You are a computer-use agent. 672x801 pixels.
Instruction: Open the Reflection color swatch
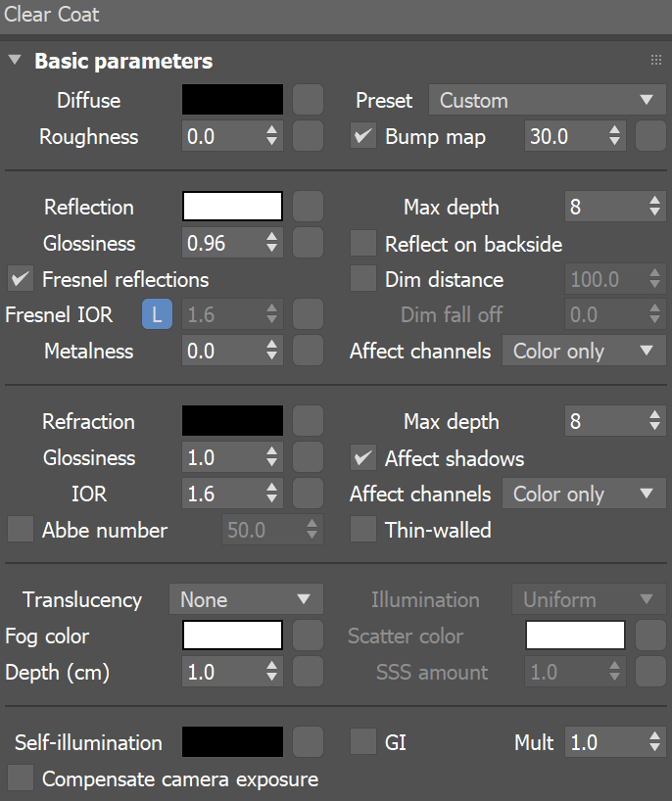point(231,207)
